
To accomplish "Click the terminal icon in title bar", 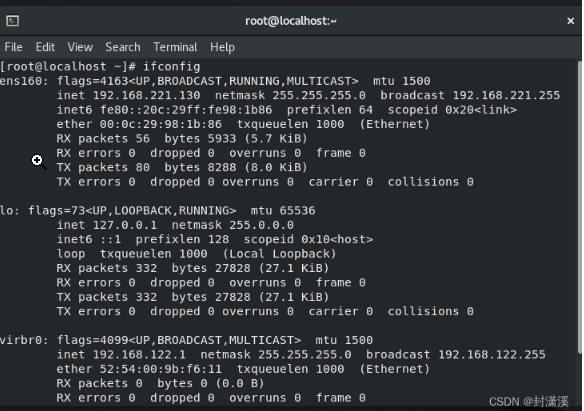I will point(12,20).
